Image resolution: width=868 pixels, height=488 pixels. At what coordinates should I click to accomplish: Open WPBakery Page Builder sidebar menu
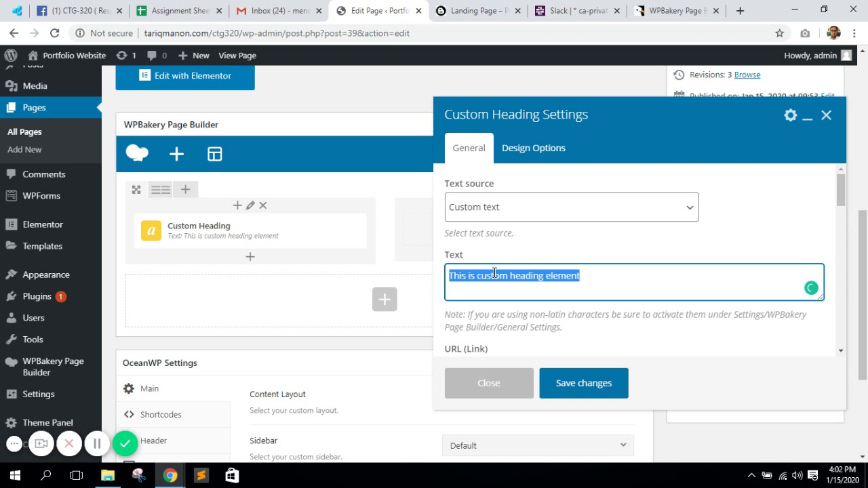click(51, 367)
